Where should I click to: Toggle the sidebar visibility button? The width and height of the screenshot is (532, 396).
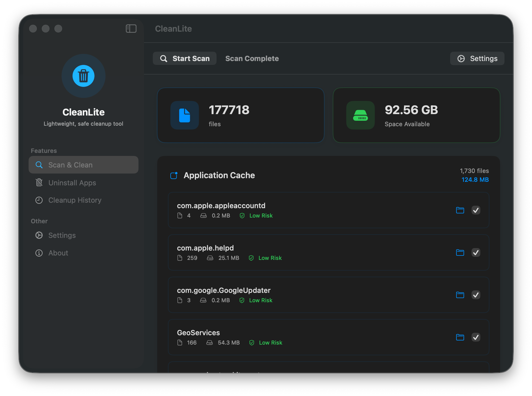click(131, 29)
